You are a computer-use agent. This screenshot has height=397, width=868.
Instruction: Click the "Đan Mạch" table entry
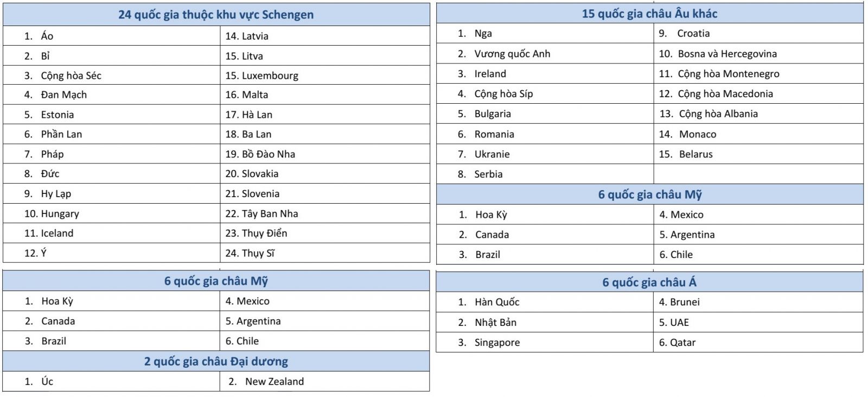(63, 94)
